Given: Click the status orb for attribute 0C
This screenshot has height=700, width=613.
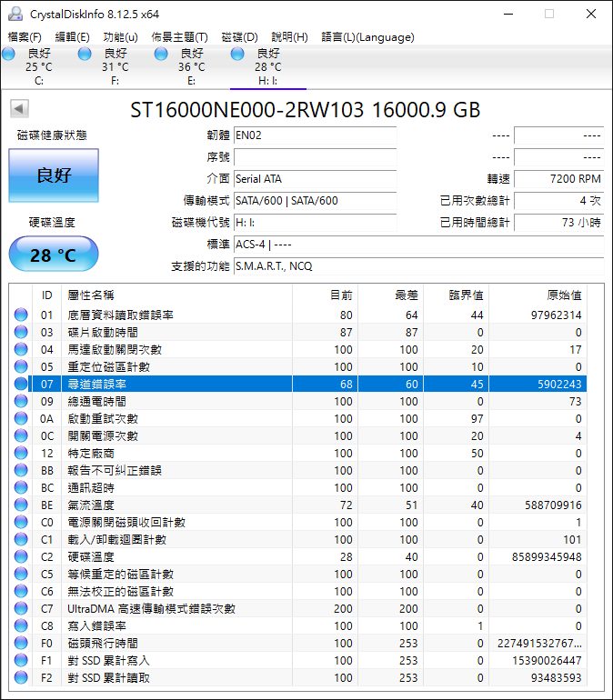Looking at the screenshot, I should (21, 435).
